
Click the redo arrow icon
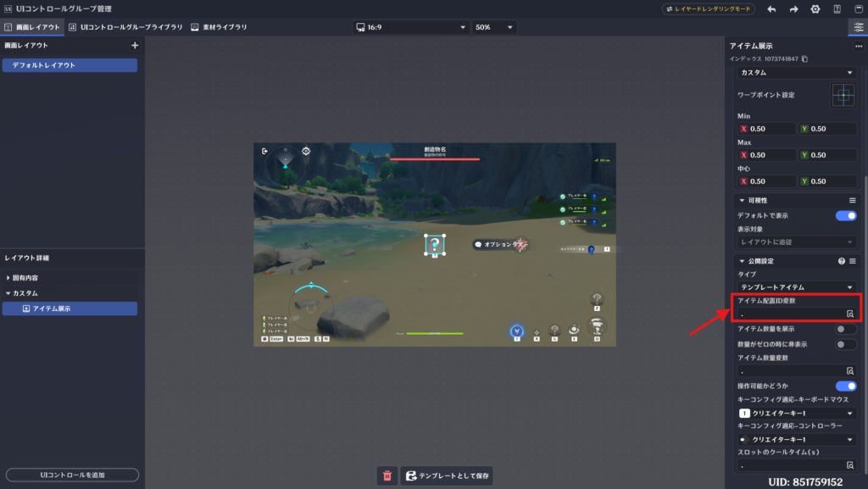pos(793,8)
